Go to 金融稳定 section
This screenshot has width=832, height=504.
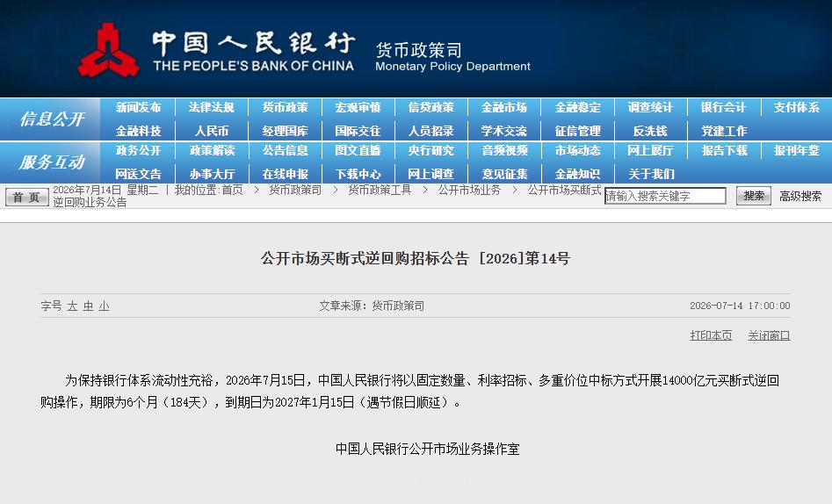[577, 107]
